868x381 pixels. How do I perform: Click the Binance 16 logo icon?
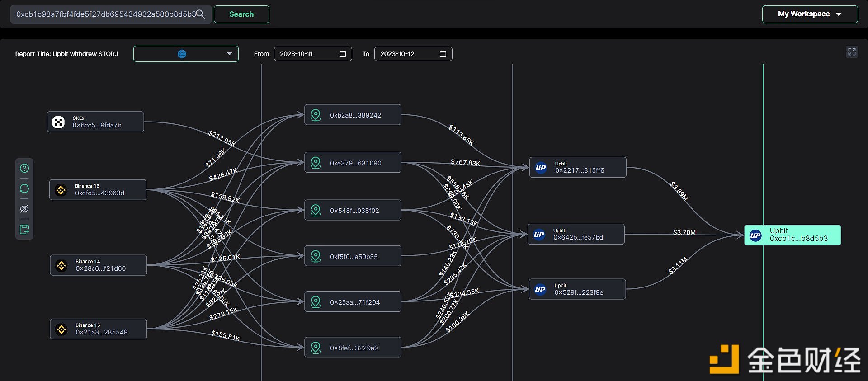(x=61, y=190)
